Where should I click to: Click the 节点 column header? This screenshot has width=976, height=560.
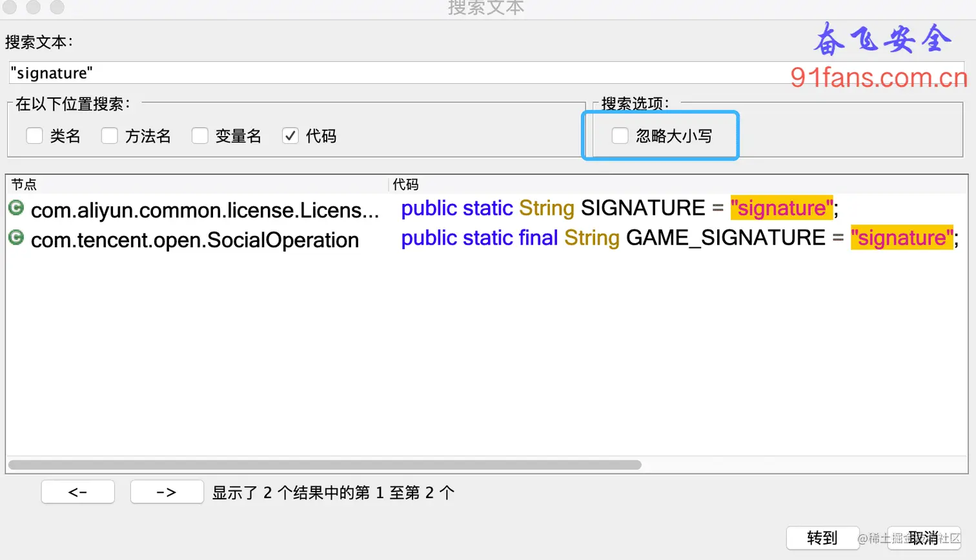[24, 185]
